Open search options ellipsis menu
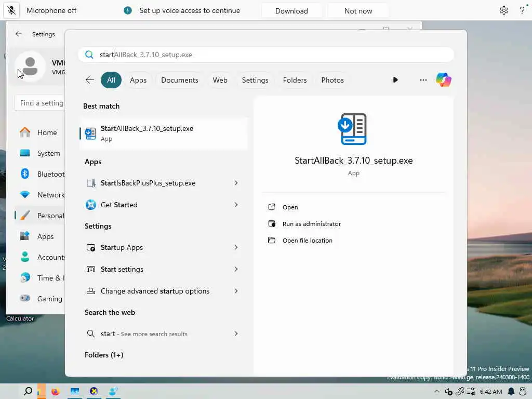The width and height of the screenshot is (532, 399). click(x=423, y=80)
